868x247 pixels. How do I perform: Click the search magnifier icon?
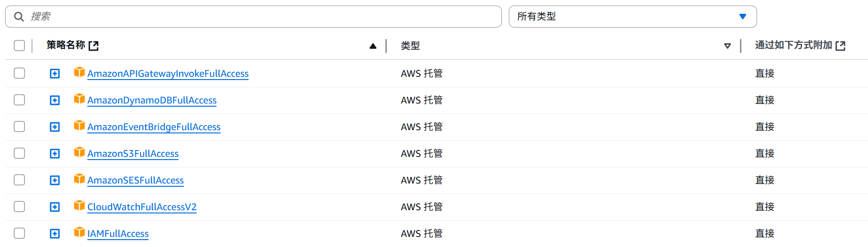19,17
